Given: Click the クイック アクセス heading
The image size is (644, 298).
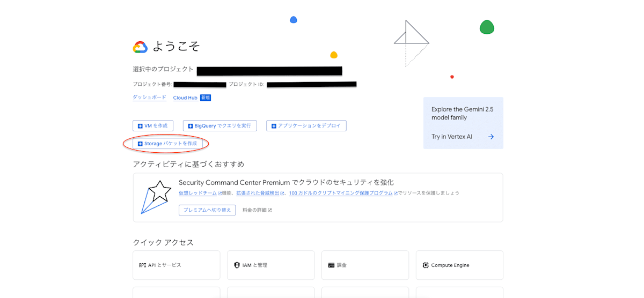Looking at the screenshot, I should [163, 242].
